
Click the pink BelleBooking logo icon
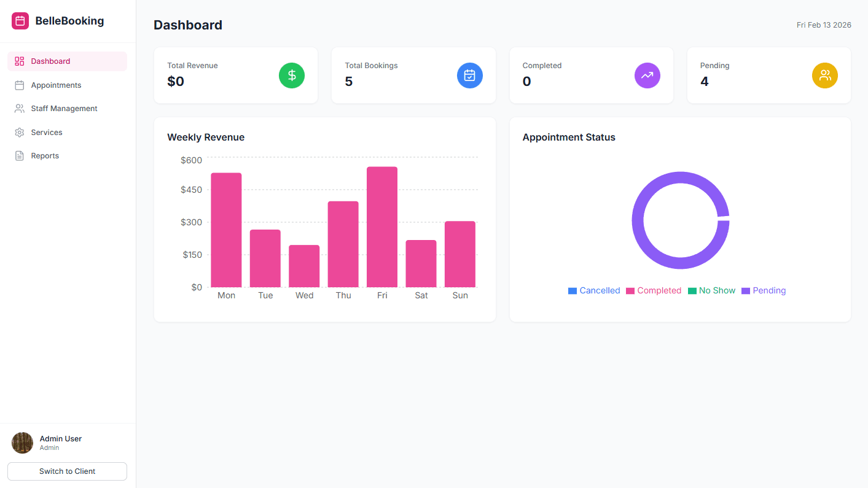tap(20, 20)
